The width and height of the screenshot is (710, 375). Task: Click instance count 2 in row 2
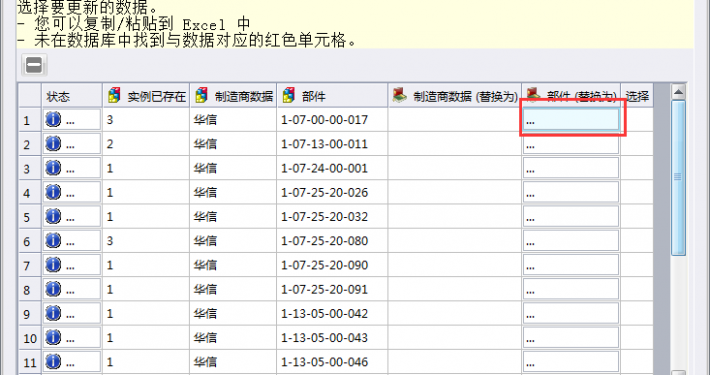(x=146, y=144)
